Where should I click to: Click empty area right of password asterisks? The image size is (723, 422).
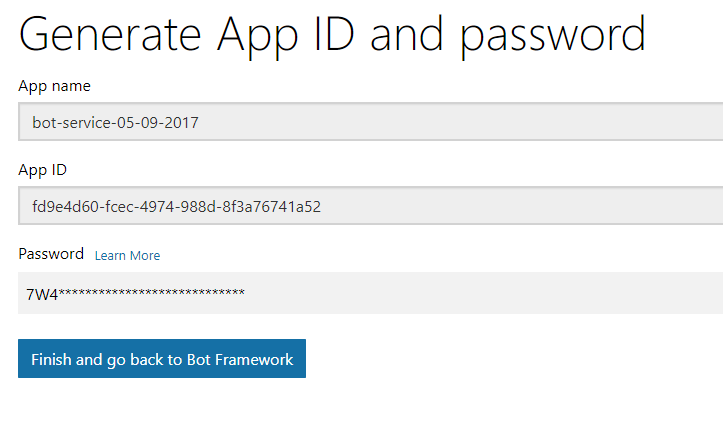[480, 293]
